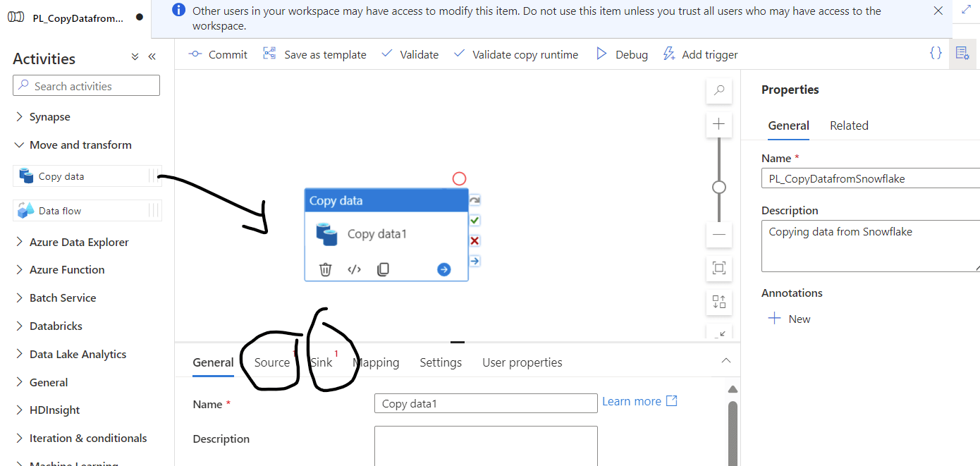Open the Source tab
980x466 pixels.
click(x=272, y=362)
